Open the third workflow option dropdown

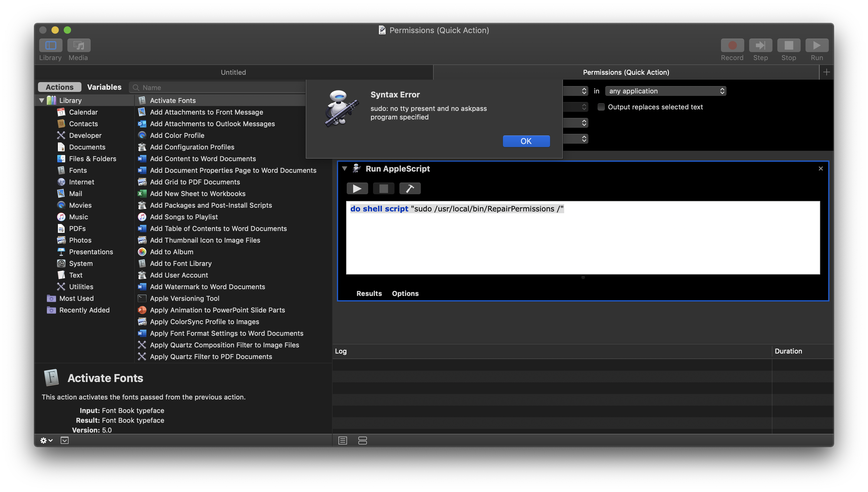click(576, 123)
